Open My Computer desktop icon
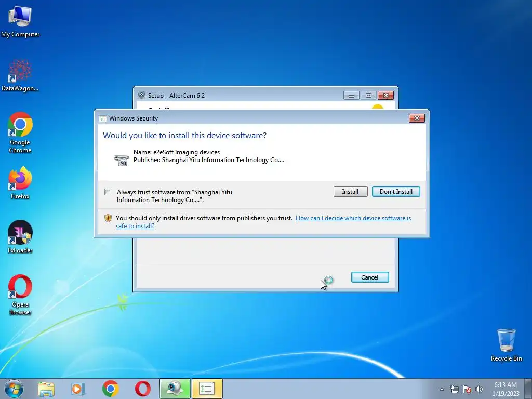The height and width of the screenshot is (399, 532). pos(20,22)
